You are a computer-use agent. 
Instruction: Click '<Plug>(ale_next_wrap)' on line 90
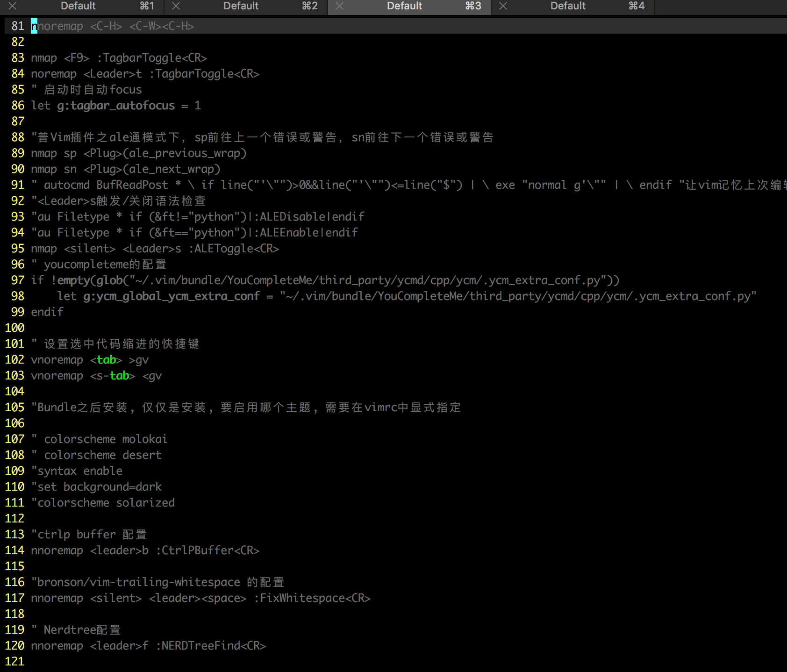(x=152, y=169)
